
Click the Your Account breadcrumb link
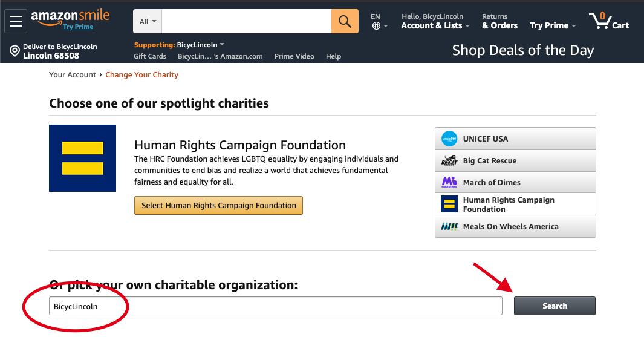pyautogui.click(x=73, y=75)
